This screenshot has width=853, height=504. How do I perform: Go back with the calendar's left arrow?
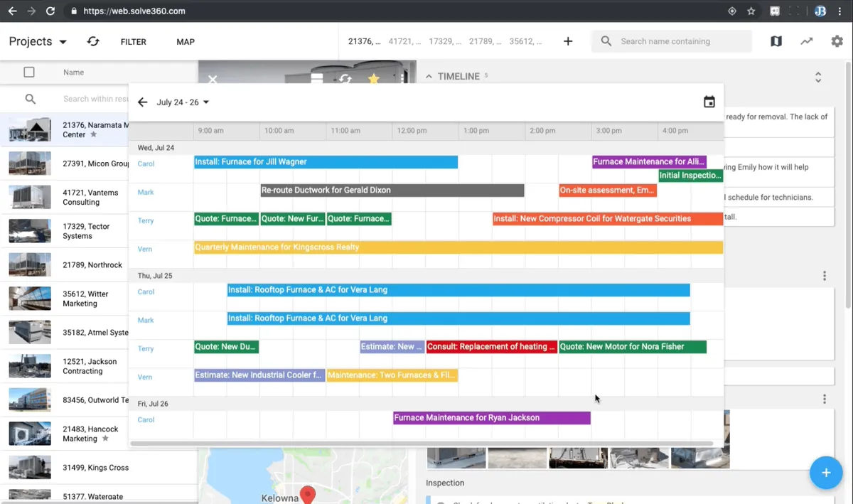pyautogui.click(x=142, y=102)
